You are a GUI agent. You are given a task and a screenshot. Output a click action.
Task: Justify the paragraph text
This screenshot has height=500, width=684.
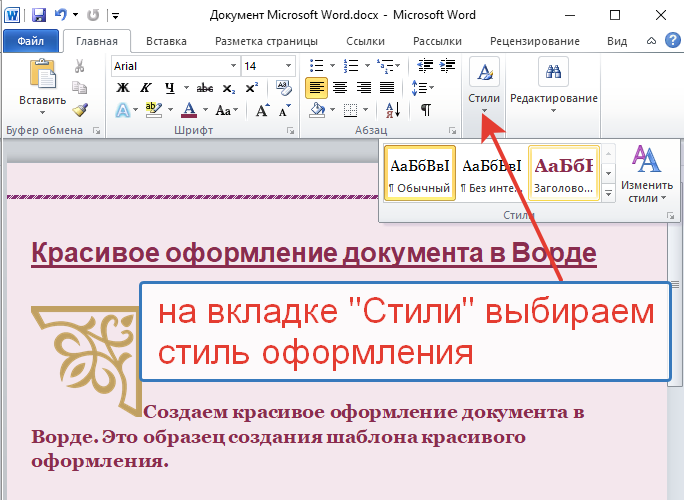tap(387, 88)
